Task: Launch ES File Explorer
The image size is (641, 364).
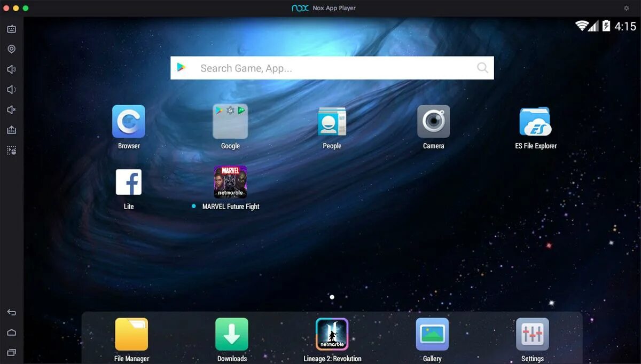Action: pos(535,121)
